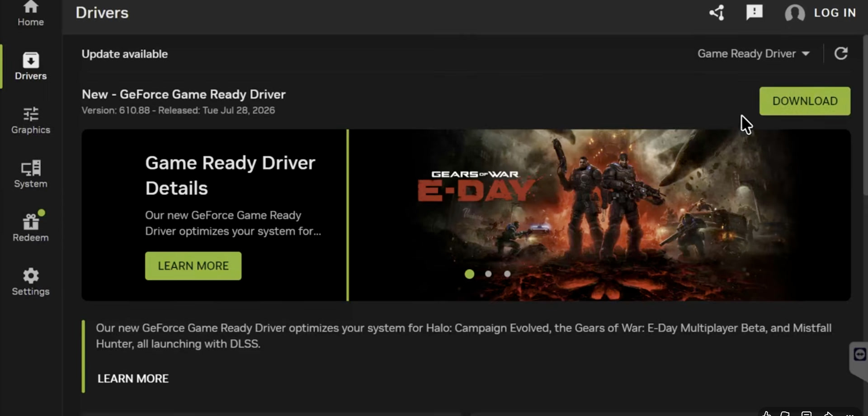868x416 pixels.
Task: Click the green LEARN MORE button
Action: tap(193, 266)
